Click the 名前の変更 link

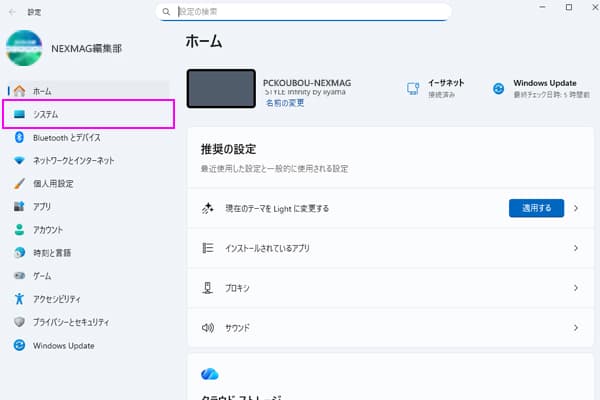[x=285, y=103]
